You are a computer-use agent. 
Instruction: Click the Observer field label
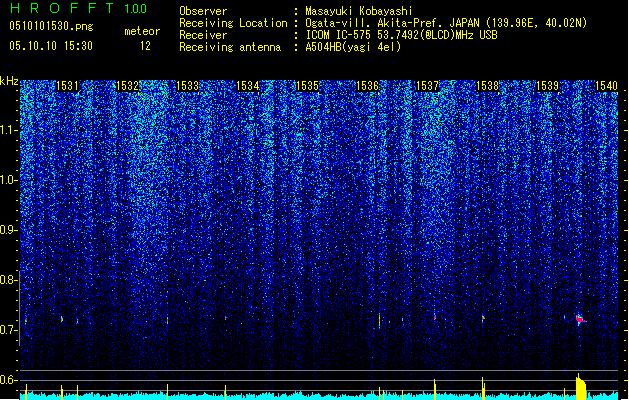[x=203, y=11]
